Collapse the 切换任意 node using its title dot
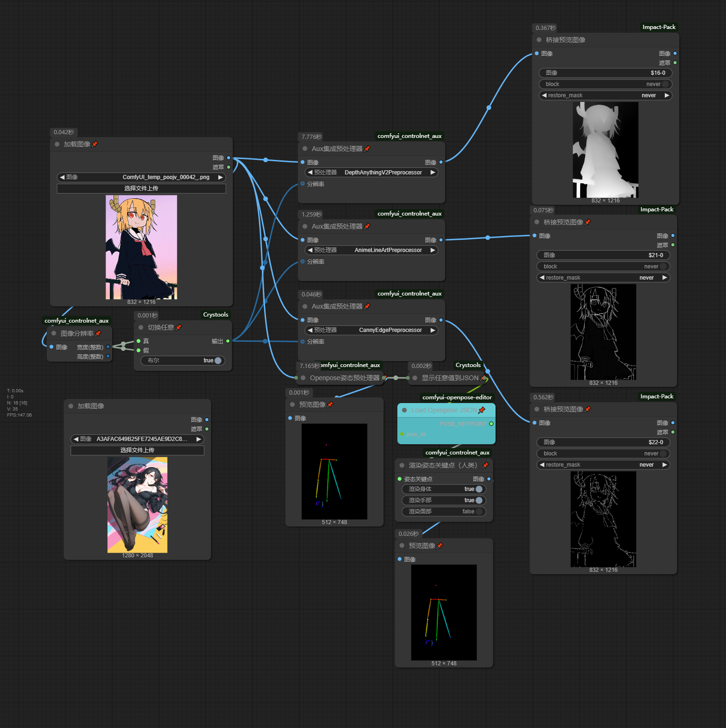Screen dimensions: 726x728 click(x=141, y=327)
